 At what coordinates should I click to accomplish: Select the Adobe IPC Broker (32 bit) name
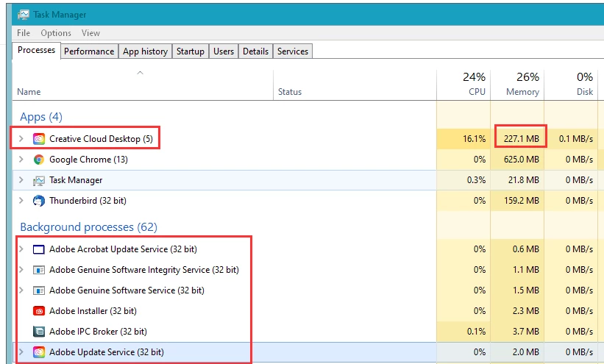click(x=98, y=331)
